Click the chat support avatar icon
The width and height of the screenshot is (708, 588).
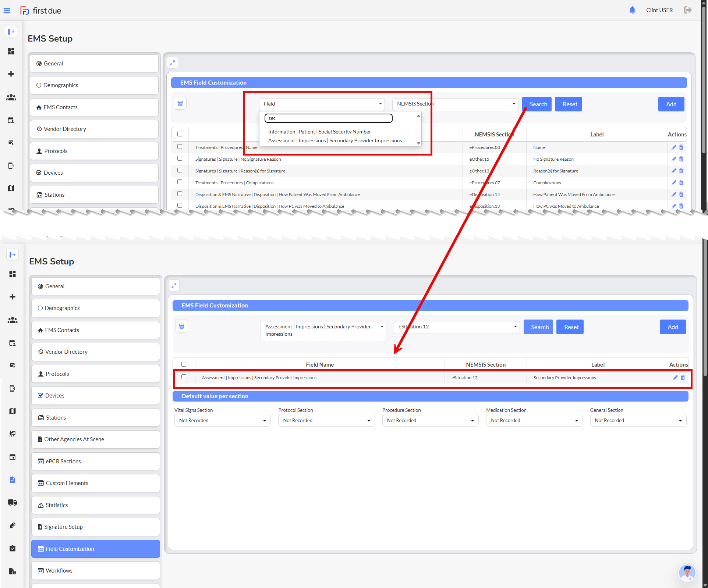pos(687,572)
